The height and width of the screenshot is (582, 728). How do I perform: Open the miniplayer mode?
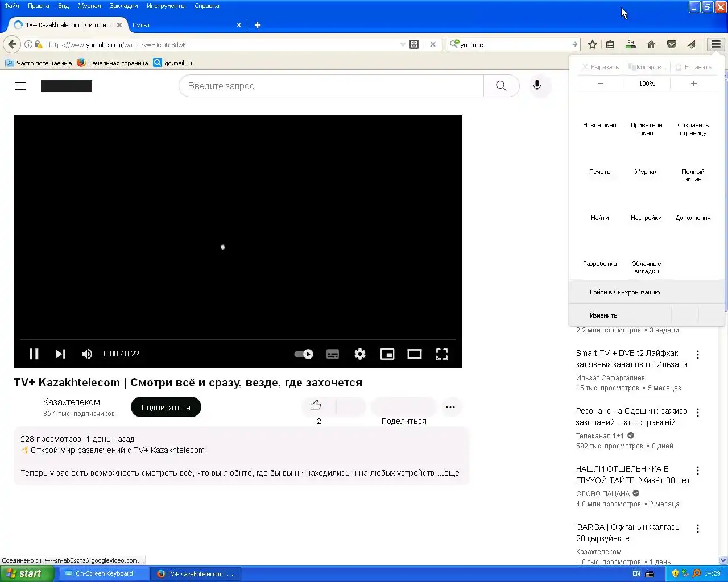point(387,354)
